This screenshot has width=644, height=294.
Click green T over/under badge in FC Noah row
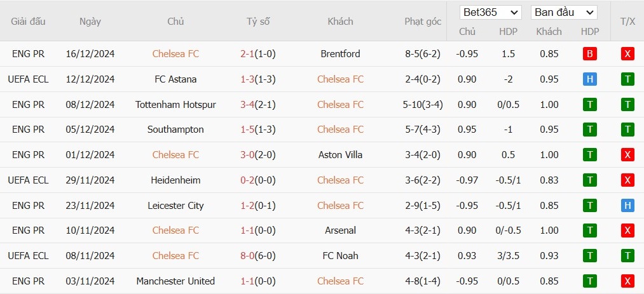pyautogui.click(x=627, y=256)
